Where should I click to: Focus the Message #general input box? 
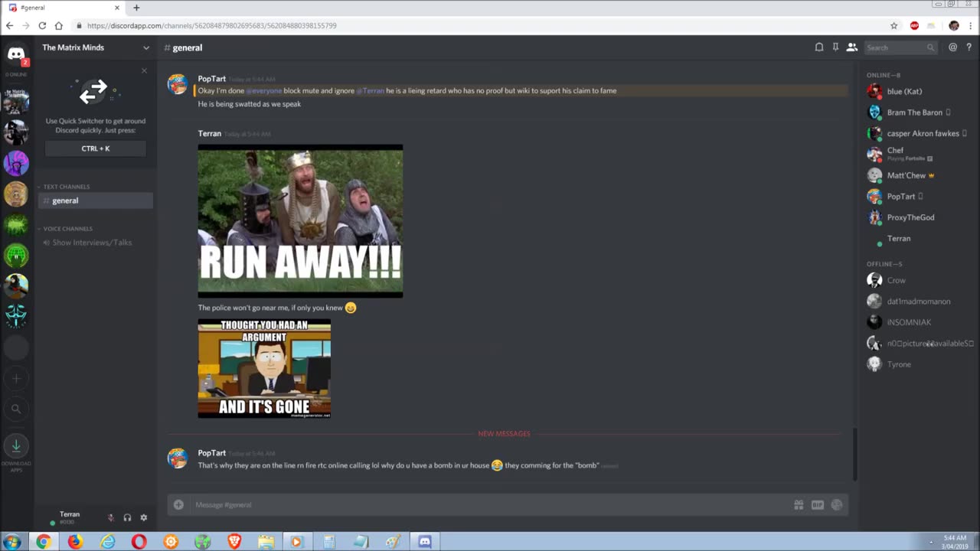coord(490,504)
